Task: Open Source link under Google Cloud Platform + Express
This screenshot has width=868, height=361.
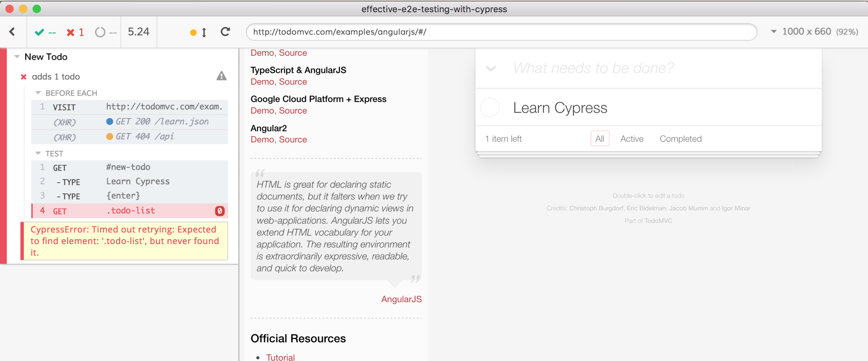Action: (293, 111)
